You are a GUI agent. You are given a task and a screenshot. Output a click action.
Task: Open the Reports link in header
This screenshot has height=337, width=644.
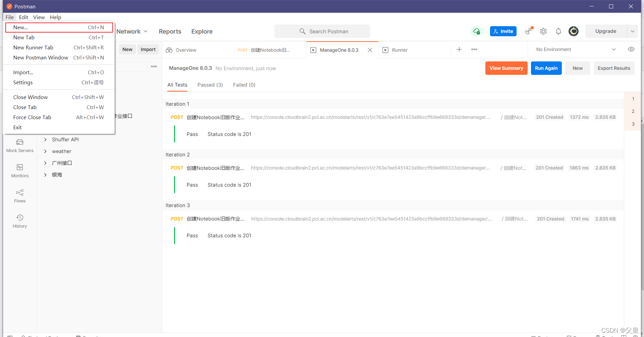click(x=170, y=32)
